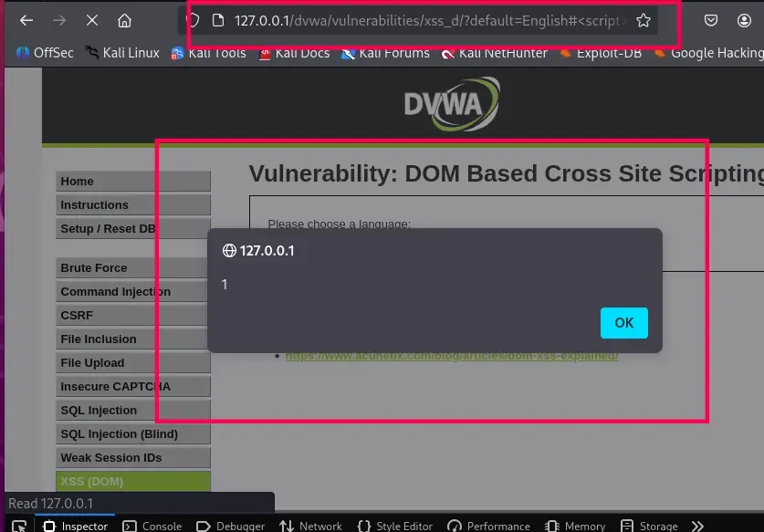Click the DVWA logo

pos(452,104)
